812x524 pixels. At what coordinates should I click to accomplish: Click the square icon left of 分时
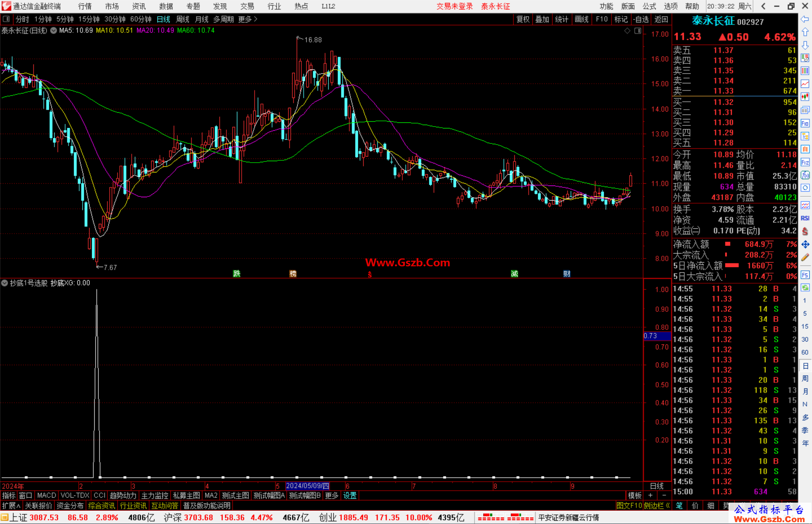point(6,19)
